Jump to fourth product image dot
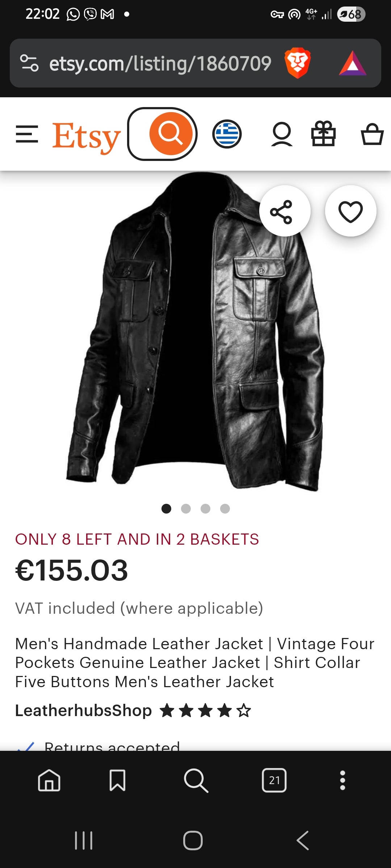 point(225,509)
